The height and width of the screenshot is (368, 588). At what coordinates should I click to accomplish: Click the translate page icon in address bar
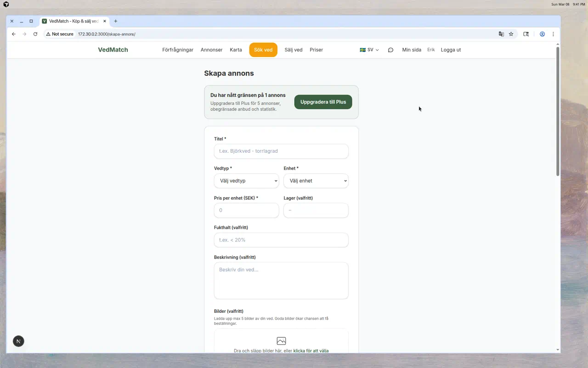tap(501, 34)
